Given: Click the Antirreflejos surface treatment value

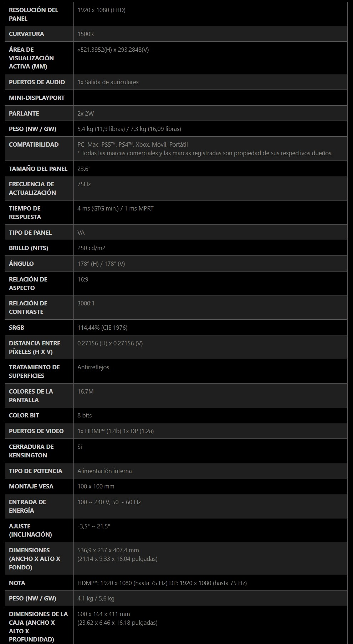Looking at the screenshot, I should 93,367.
